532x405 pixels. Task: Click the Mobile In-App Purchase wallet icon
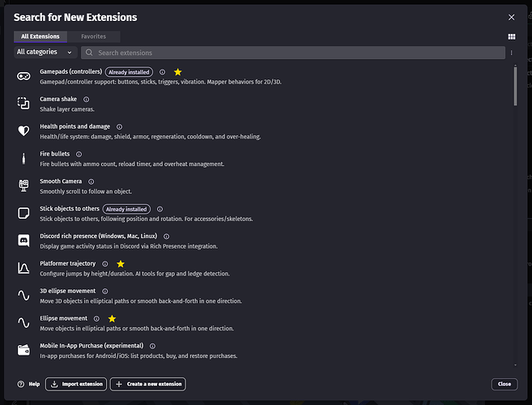23,350
